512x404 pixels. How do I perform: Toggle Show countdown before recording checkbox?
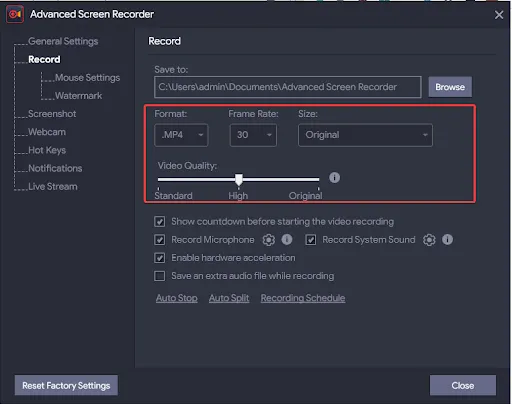pos(160,222)
